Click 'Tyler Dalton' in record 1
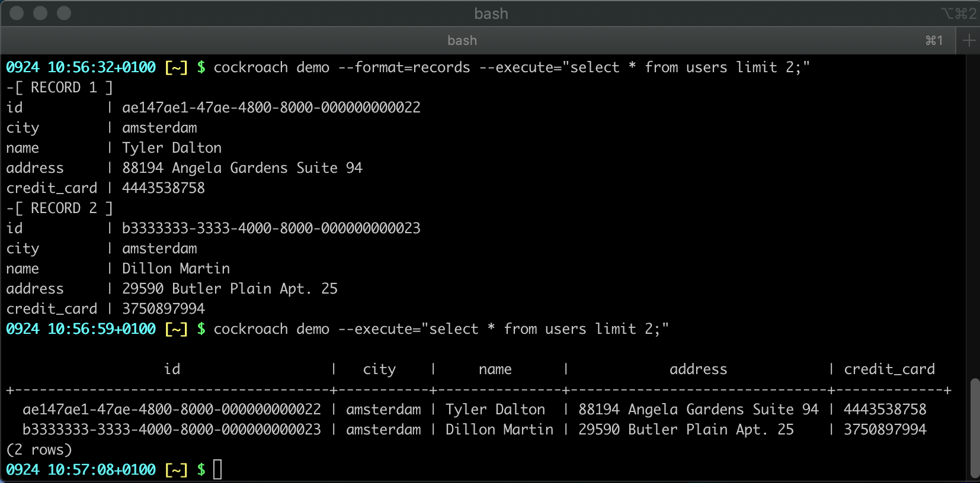Screen dimensions: 980x483 [172, 148]
